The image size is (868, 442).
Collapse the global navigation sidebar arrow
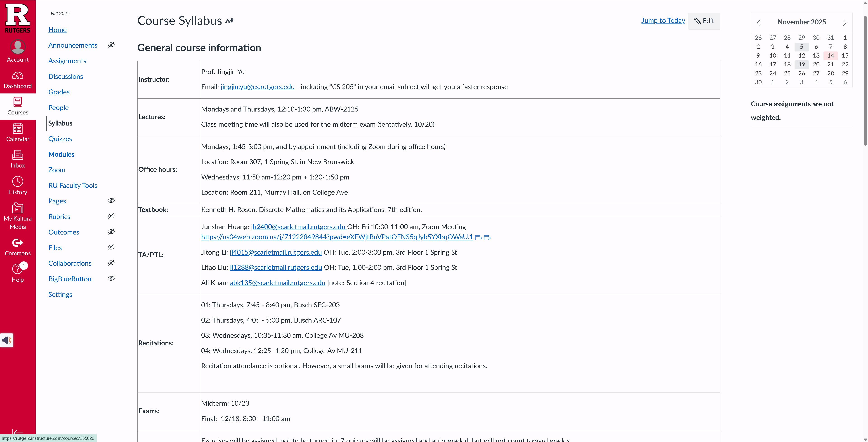pyautogui.click(x=18, y=432)
